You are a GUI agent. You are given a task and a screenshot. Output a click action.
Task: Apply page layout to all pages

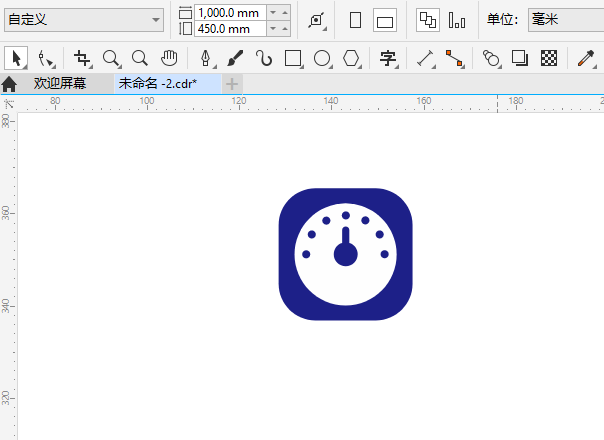click(428, 20)
